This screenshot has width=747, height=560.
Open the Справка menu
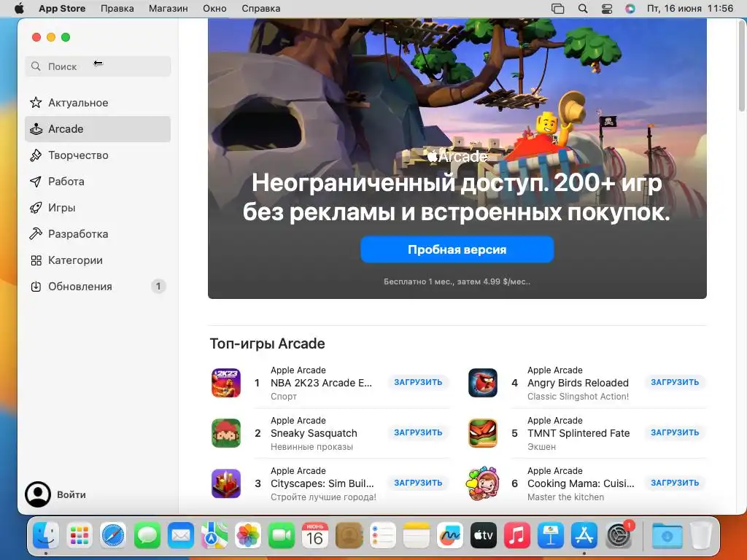click(x=261, y=9)
